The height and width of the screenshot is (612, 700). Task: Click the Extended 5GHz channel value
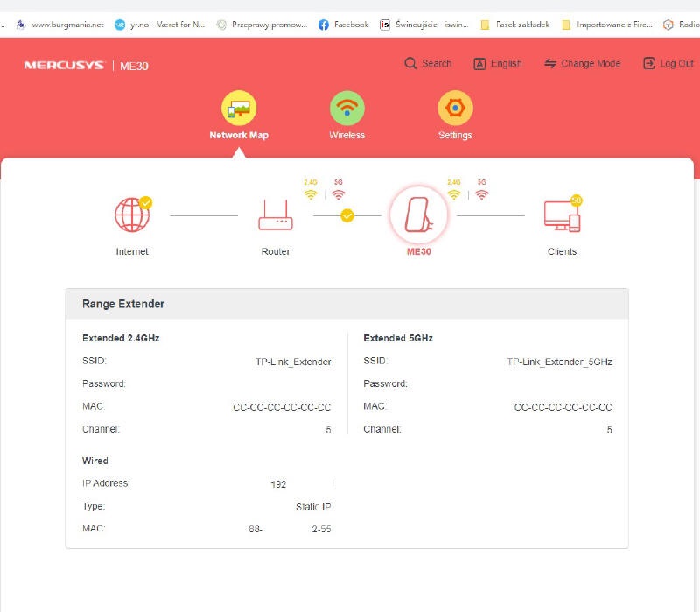point(609,430)
